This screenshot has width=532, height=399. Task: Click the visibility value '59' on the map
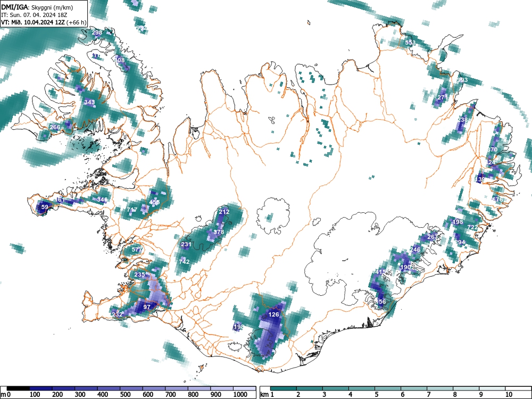click(x=45, y=207)
